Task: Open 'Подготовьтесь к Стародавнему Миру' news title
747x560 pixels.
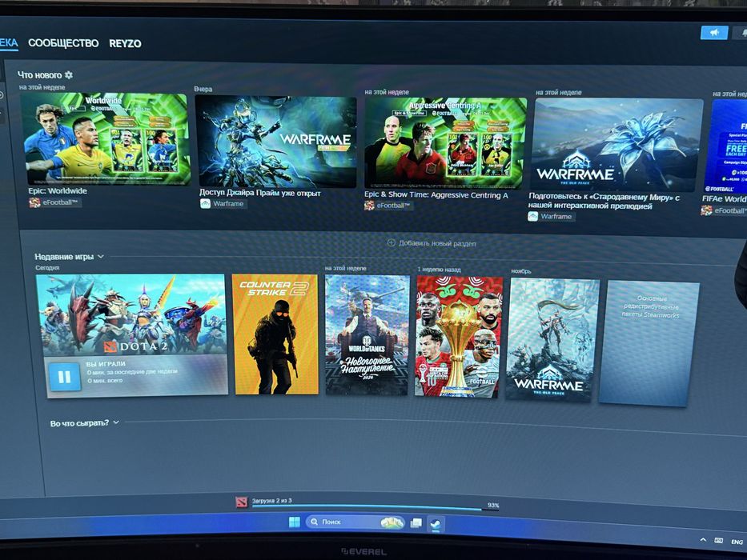Action: (604, 201)
